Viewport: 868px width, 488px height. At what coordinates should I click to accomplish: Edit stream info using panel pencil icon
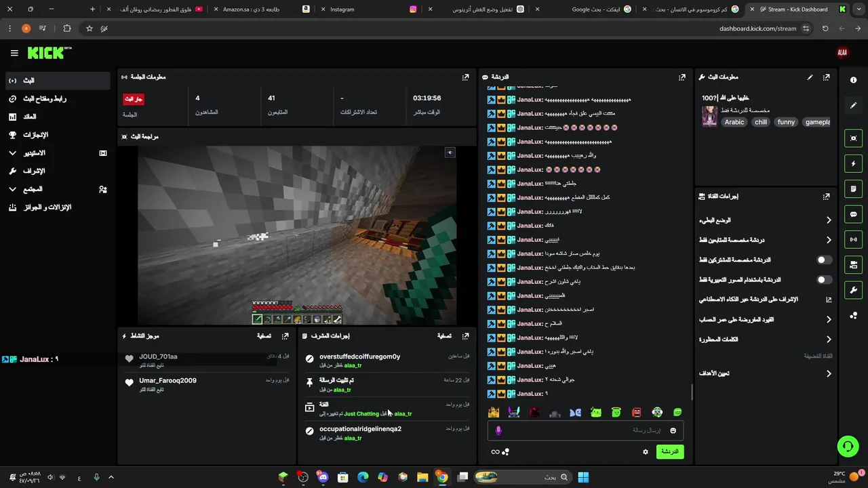[810, 77]
